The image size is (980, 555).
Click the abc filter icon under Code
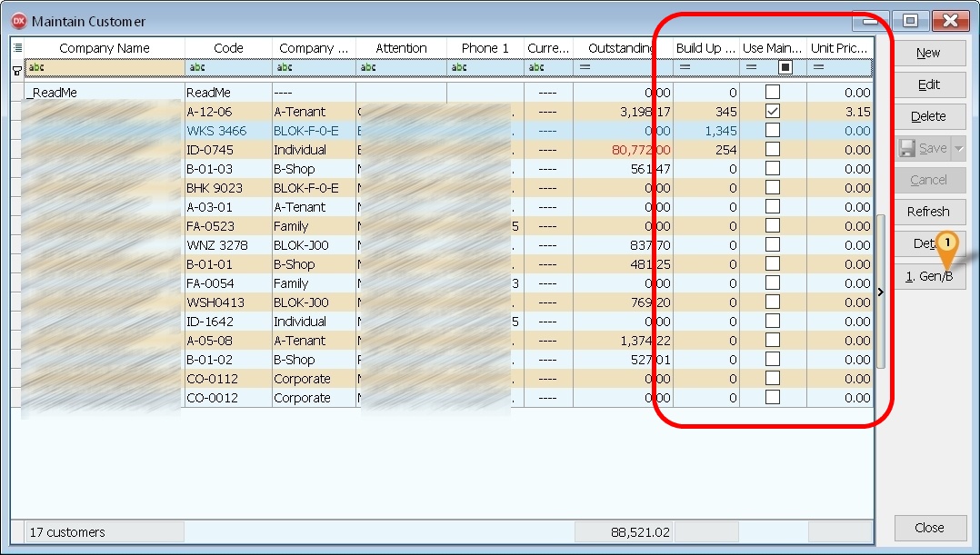pos(196,67)
